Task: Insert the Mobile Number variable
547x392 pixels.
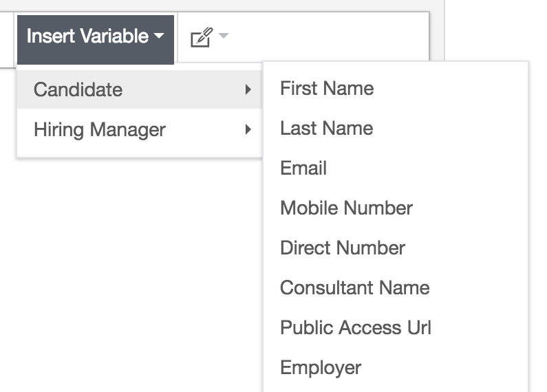Action: (x=346, y=208)
